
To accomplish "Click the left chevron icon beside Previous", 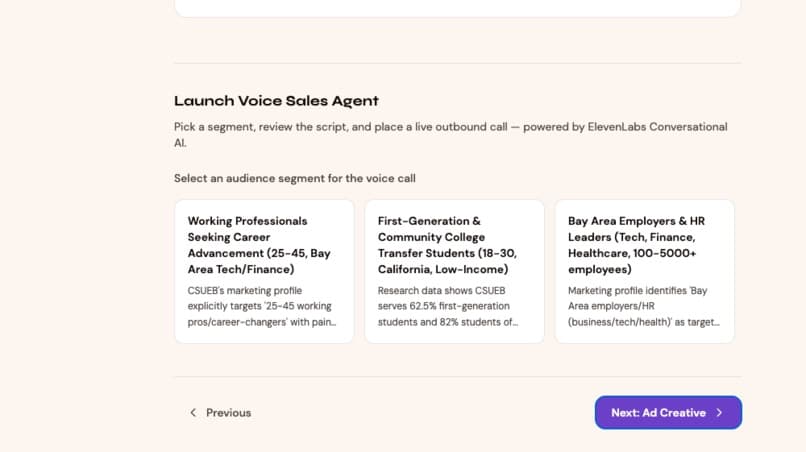I will point(193,412).
